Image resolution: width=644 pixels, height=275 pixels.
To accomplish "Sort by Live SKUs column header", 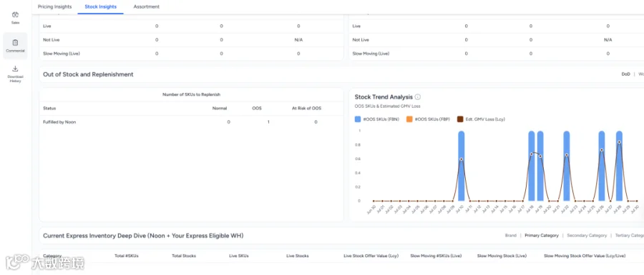I will coord(238,256).
